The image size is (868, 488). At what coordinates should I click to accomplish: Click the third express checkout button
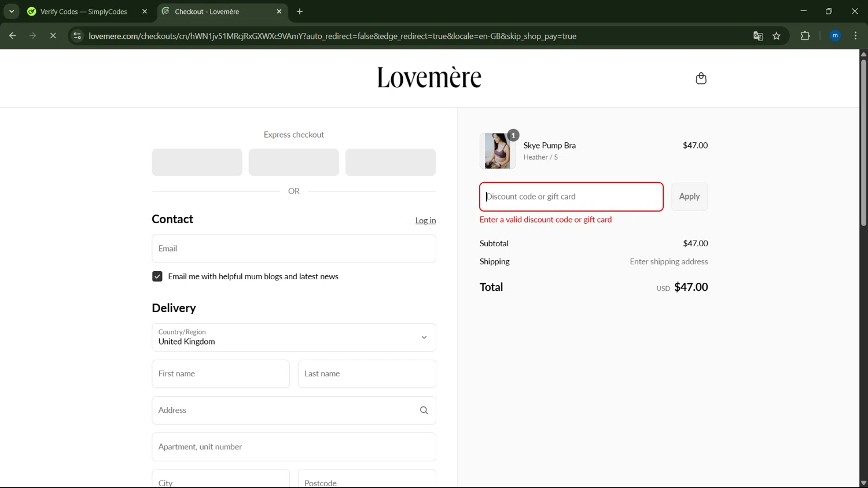pos(391,162)
